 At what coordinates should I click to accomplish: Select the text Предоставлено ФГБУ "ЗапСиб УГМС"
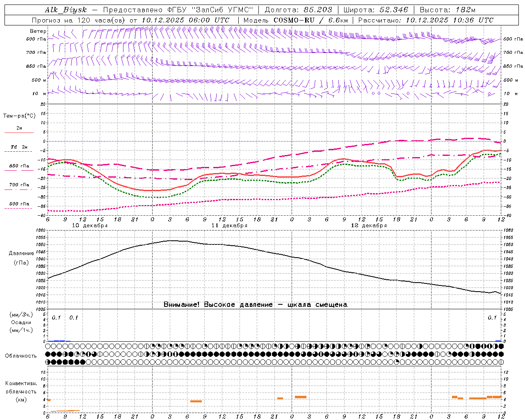click(178, 10)
